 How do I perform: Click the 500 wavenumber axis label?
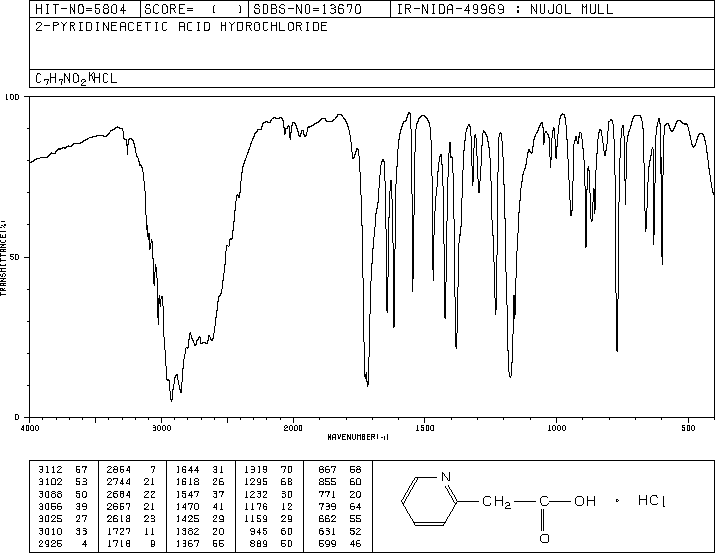(688, 428)
